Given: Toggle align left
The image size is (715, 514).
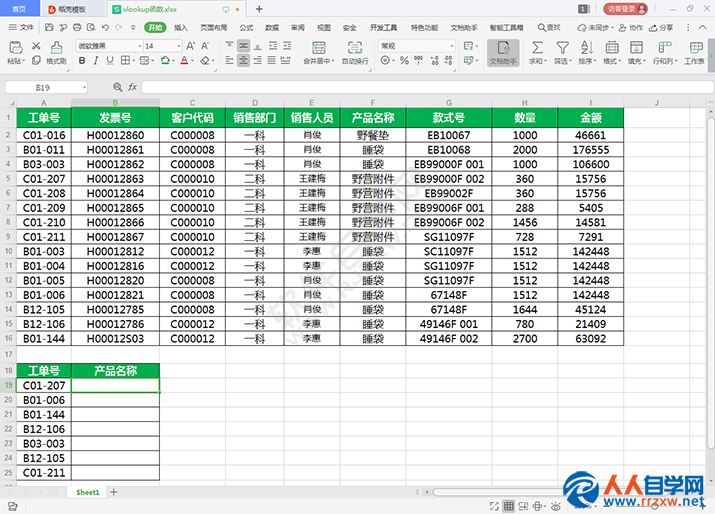Looking at the screenshot, I should [x=229, y=60].
